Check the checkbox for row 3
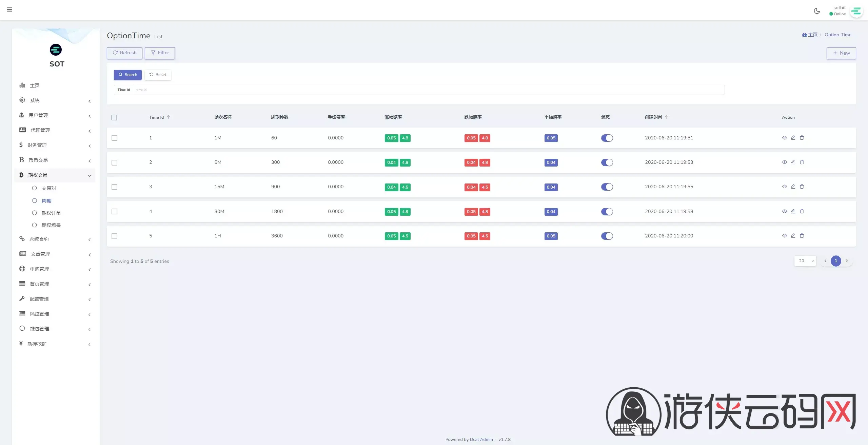Screen dimensions: 868x445 (115, 187)
